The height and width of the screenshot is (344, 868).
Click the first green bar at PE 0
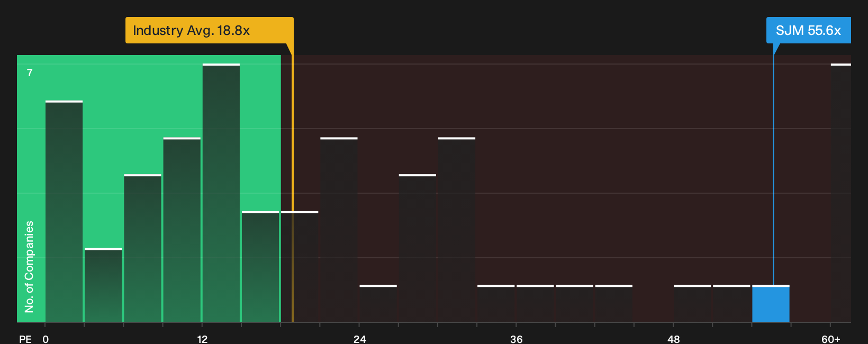pos(64,211)
